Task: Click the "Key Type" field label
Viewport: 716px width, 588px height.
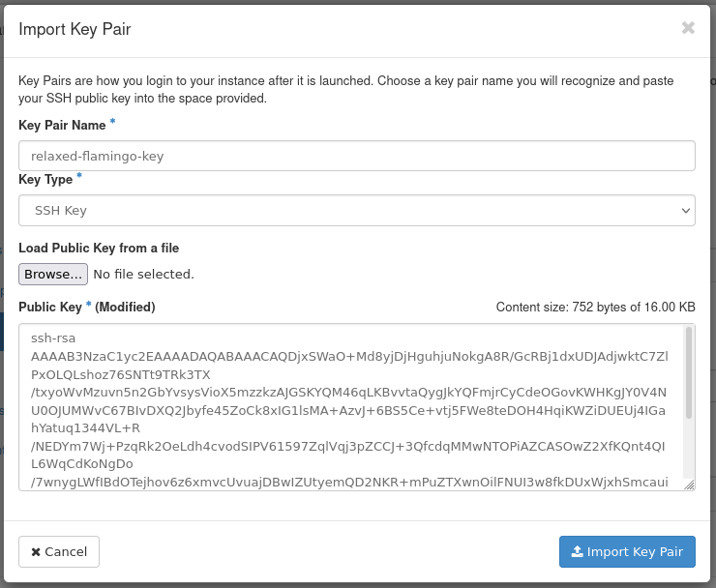Action: tap(45, 179)
